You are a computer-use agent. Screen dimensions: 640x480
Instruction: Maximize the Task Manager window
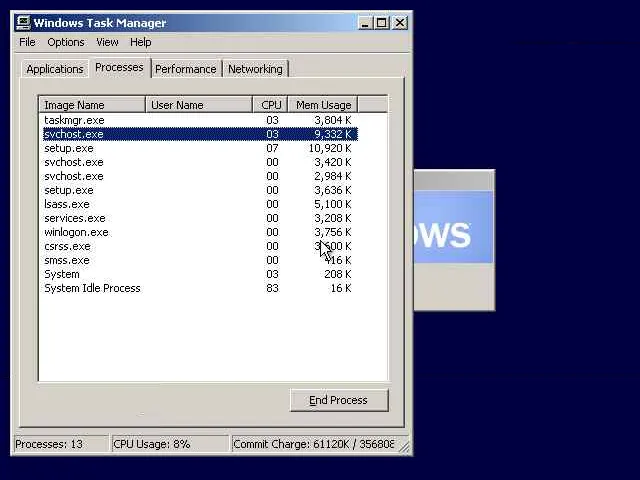click(x=382, y=23)
